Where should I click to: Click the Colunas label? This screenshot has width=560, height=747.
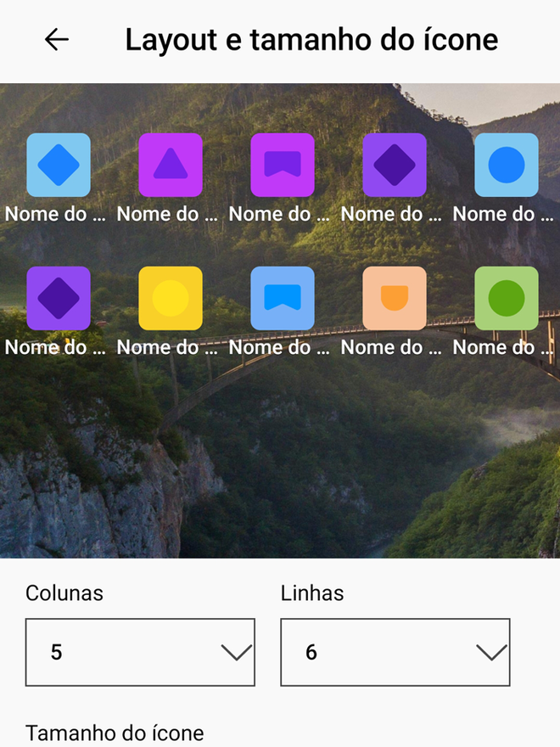pyautogui.click(x=64, y=593)
